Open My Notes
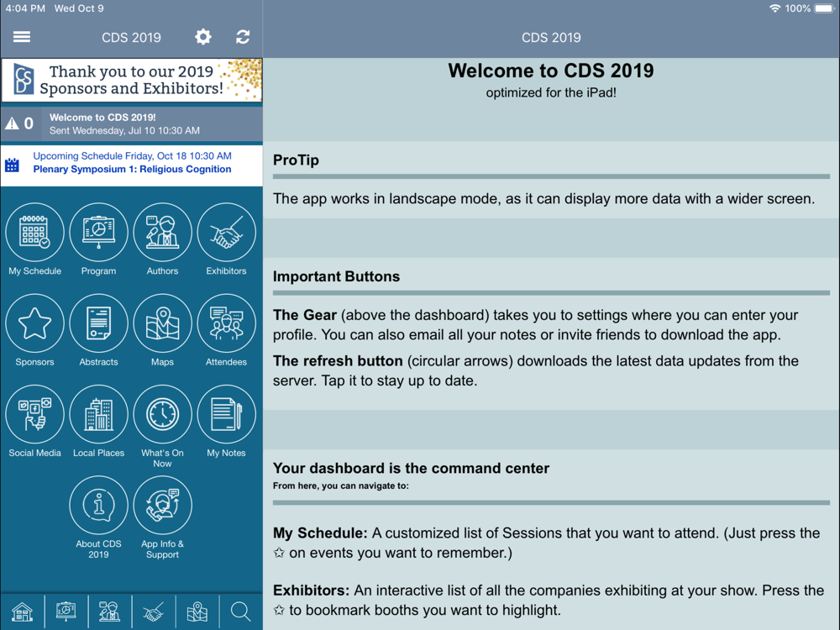This screenshot has width=840, height=630. 227,415
